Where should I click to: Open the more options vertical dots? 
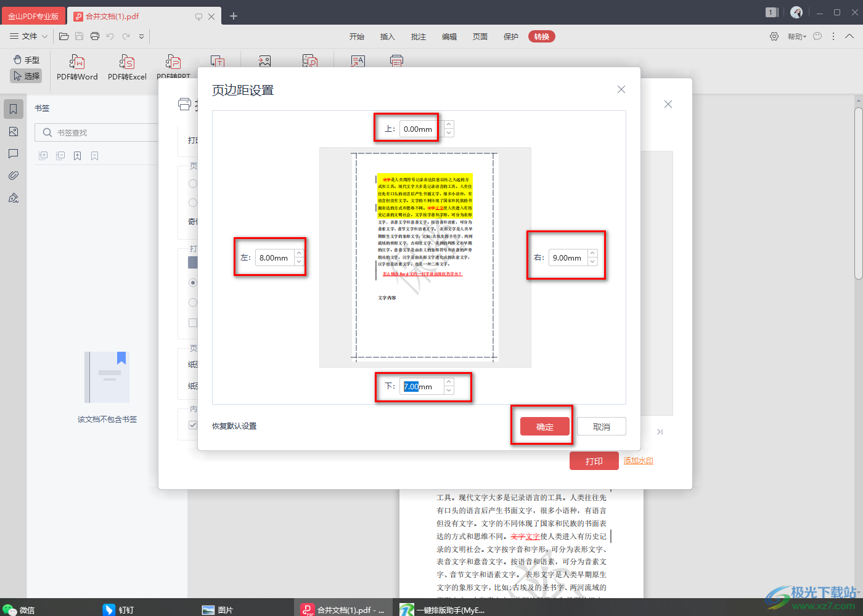833,36
